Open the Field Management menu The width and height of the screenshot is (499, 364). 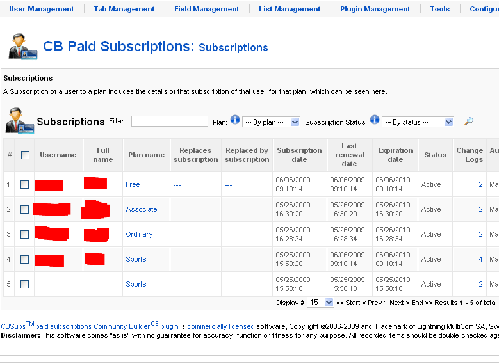(x=206, y=9)
